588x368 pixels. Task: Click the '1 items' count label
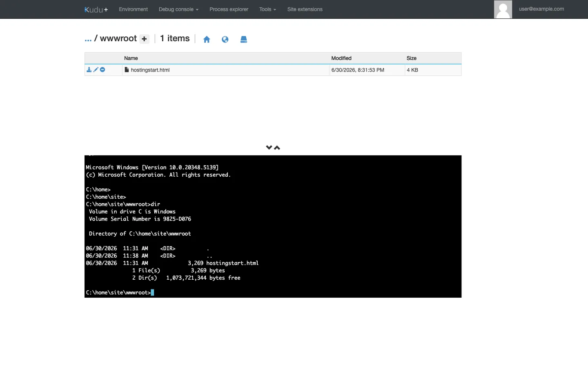pos(175,38)
